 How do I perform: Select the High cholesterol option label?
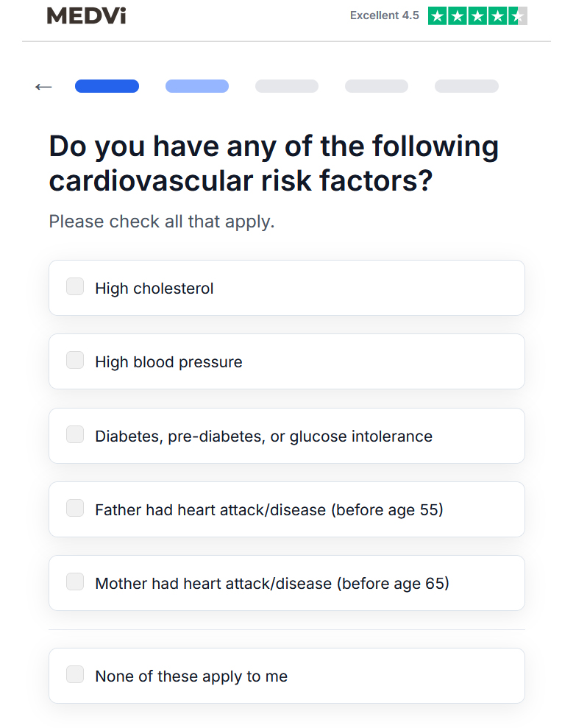tap(154, 289)
